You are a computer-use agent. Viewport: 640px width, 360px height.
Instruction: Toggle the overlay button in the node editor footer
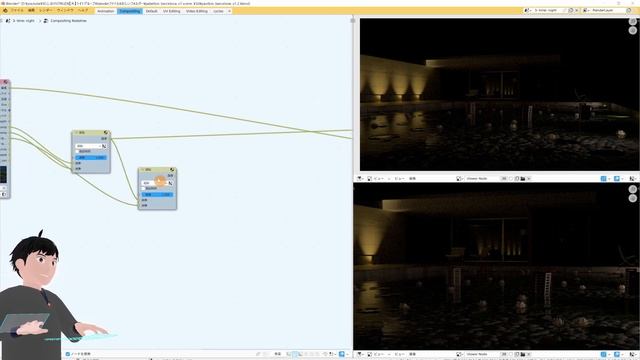coord(342,354)
